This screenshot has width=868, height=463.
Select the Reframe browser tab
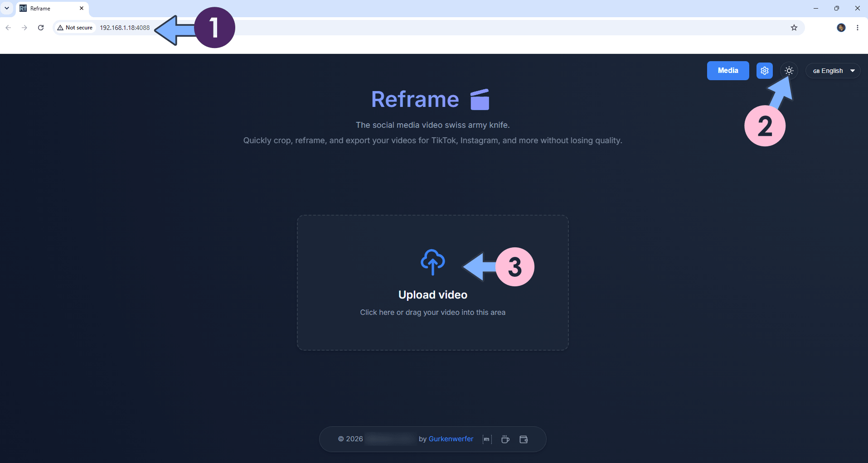point(52,8)
